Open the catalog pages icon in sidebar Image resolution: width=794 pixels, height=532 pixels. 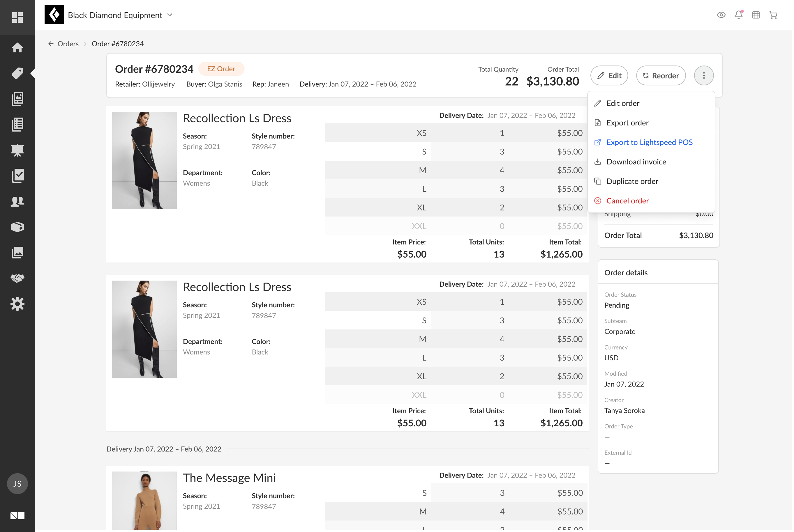point(17,99)
